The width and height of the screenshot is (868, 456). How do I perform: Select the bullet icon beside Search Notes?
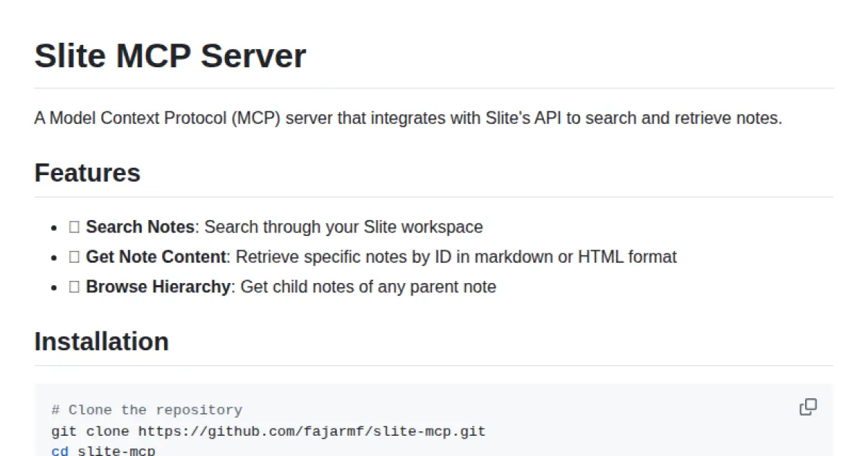(x=54, y=227)
